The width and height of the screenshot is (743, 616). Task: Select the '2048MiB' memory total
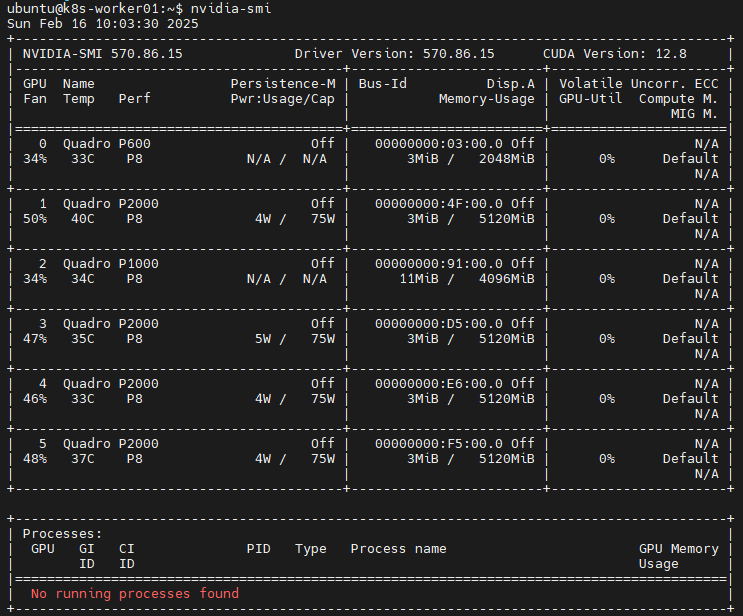pyautogui.click(x=506, y=159)
